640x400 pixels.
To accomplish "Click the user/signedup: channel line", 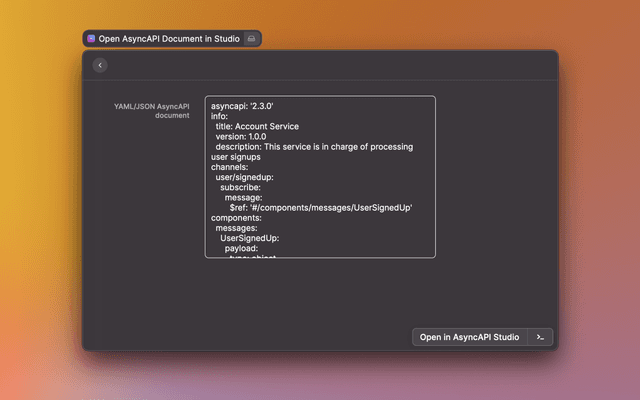I will point(244,177).
